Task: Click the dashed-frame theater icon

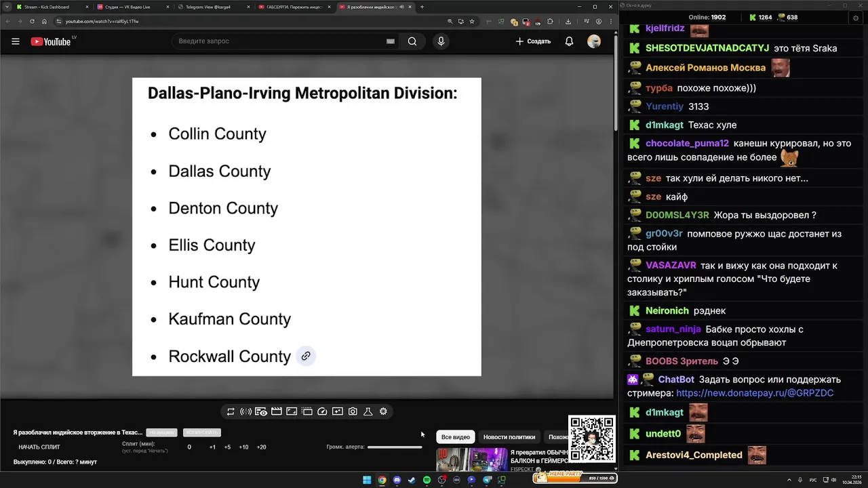Action: coord(307,411)
